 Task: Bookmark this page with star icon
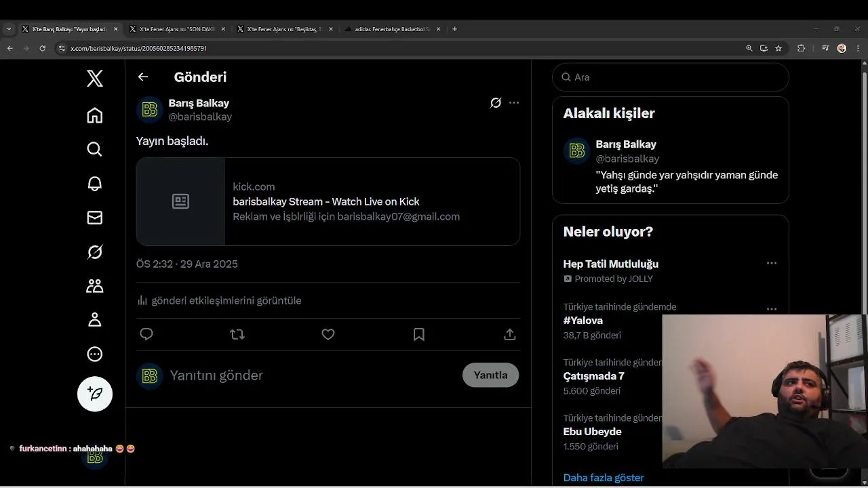coord(778,48)
